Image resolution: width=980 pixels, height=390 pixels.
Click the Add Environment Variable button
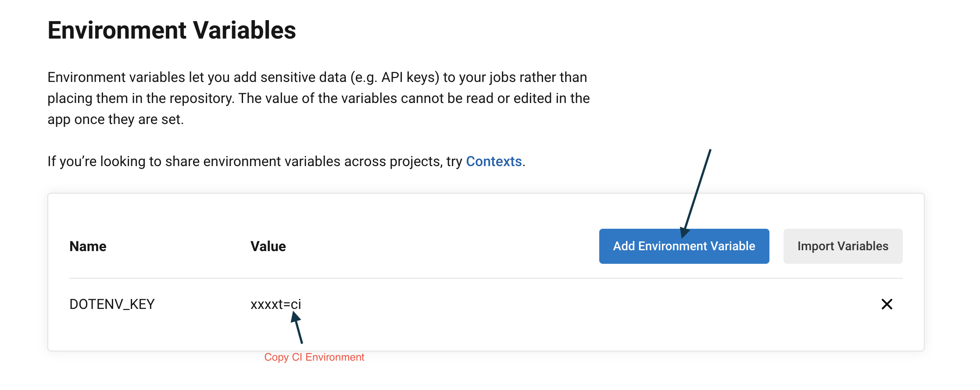684,246
